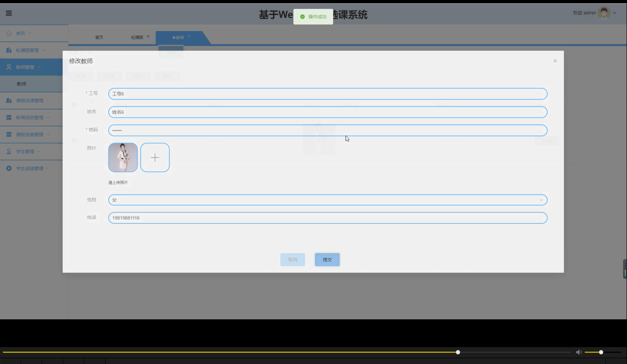627x364 pixels.
Task: Click the plus icon to upload a photo
Action: pyautogui.click(x=155, y=157)
